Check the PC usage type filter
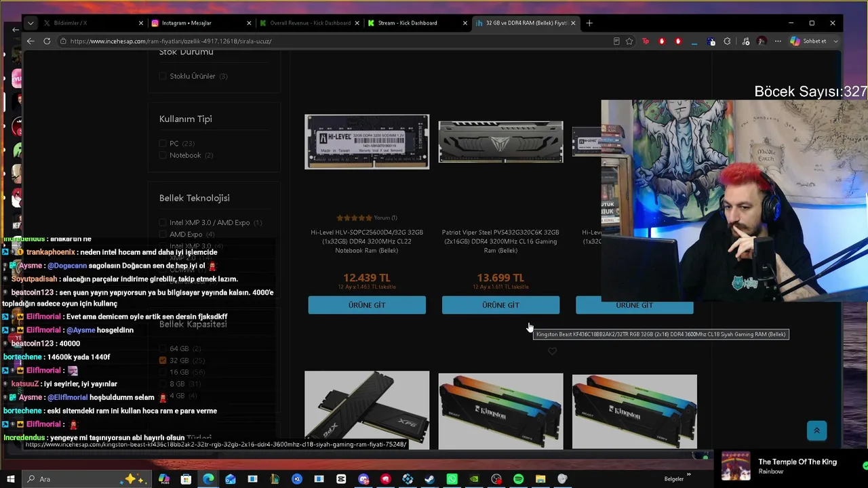This screenshot has height=488, width=868. 163,144
